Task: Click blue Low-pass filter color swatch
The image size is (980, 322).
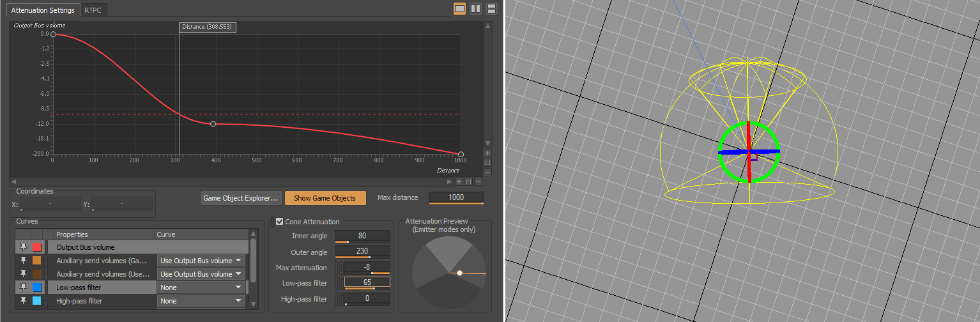Action: click(x=37, y=287)
